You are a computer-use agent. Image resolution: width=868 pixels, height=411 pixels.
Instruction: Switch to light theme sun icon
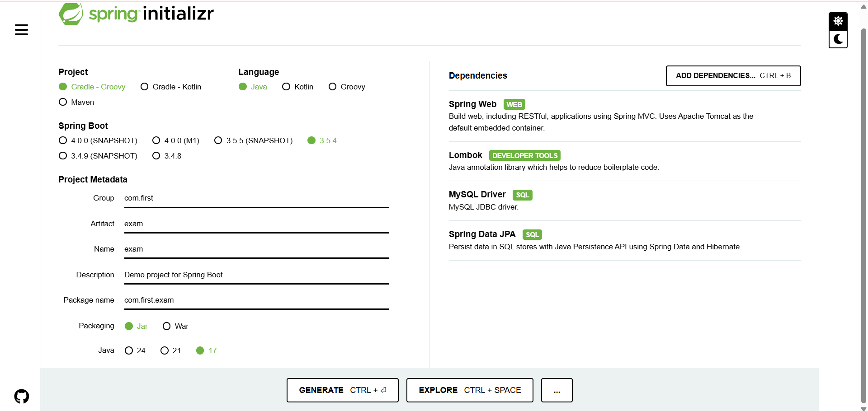click(x=838, y=21)
